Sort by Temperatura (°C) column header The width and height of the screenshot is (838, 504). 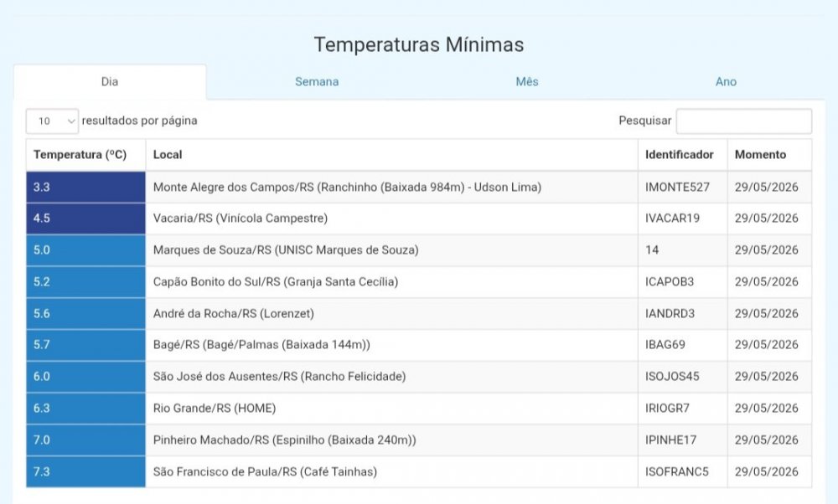point(86,155)
